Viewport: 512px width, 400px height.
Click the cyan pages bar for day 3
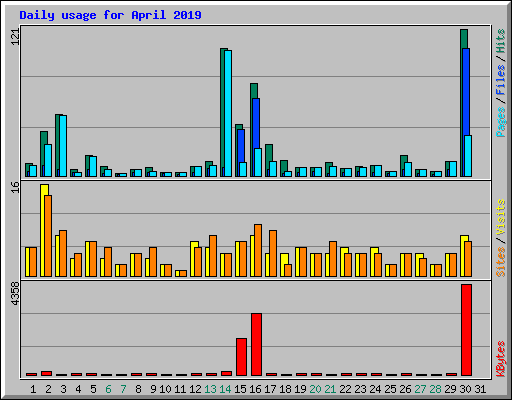[63, 146]
